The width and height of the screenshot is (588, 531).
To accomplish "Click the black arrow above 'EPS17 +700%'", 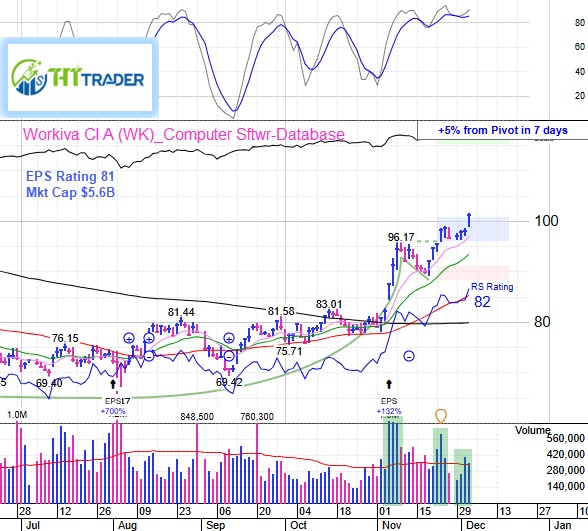I will pos(113,384).
